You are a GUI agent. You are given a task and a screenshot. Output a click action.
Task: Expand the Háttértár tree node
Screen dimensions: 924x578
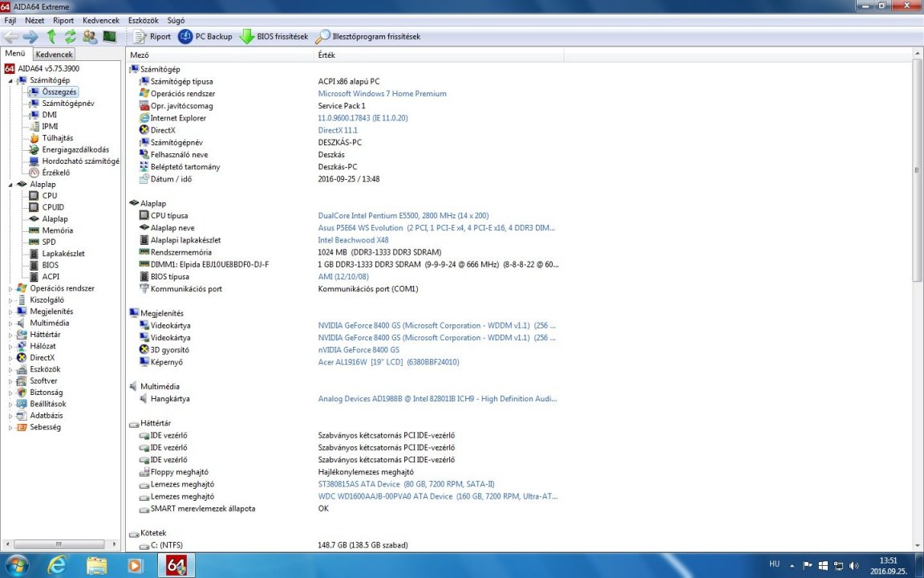tap(10, 335)
